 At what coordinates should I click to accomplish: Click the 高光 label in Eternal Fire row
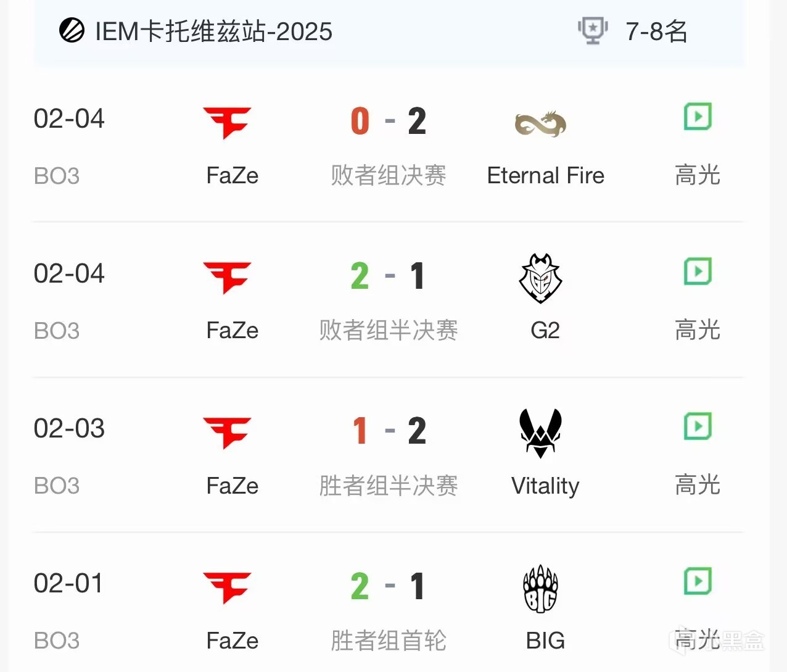[x=698, y=175]
